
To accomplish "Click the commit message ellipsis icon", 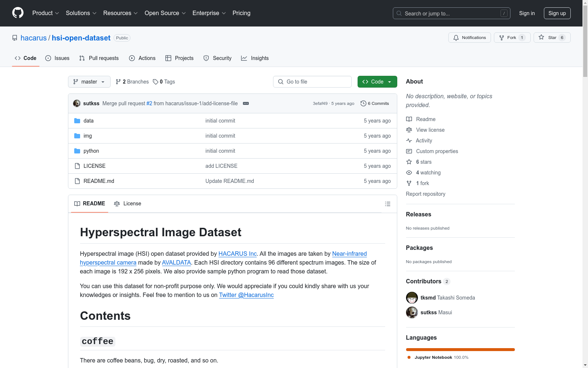I will pyautogui.click(x=245, y=103).
